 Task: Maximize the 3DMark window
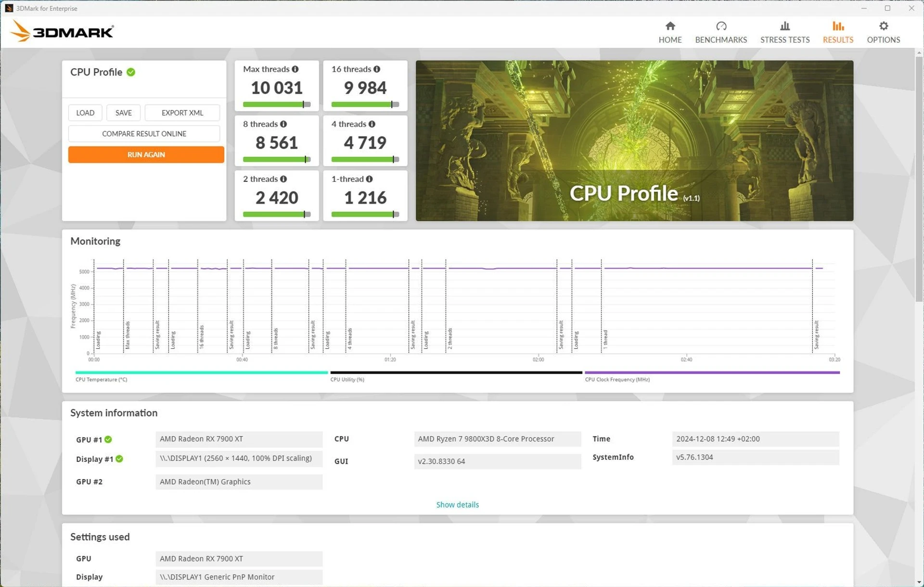tap(887, 8)
